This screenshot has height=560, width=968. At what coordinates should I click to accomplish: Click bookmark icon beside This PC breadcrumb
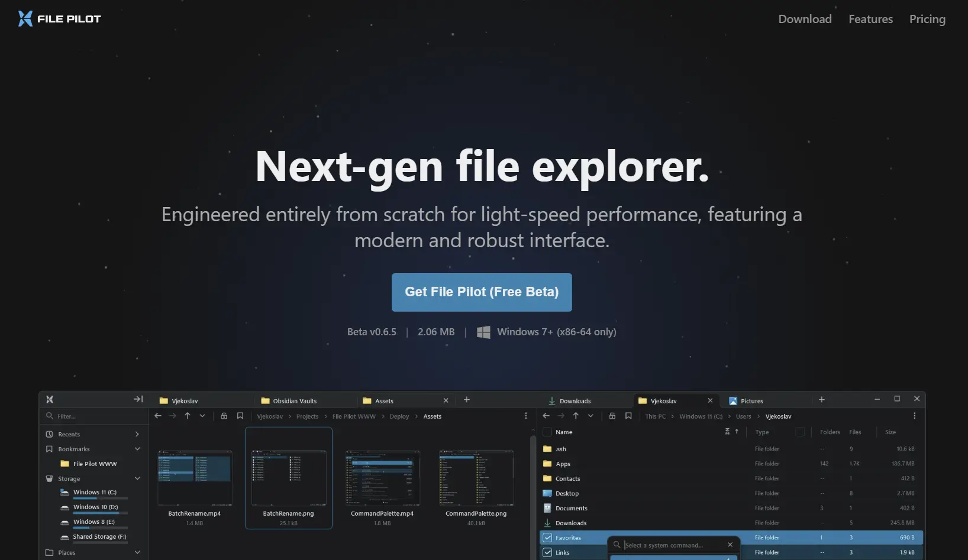[628, 416]
